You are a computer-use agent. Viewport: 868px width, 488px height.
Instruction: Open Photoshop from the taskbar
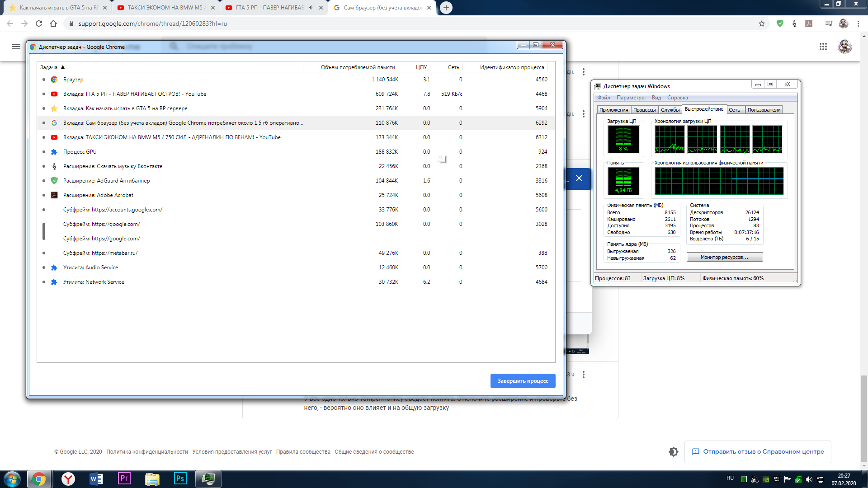[x=180, y=479]
